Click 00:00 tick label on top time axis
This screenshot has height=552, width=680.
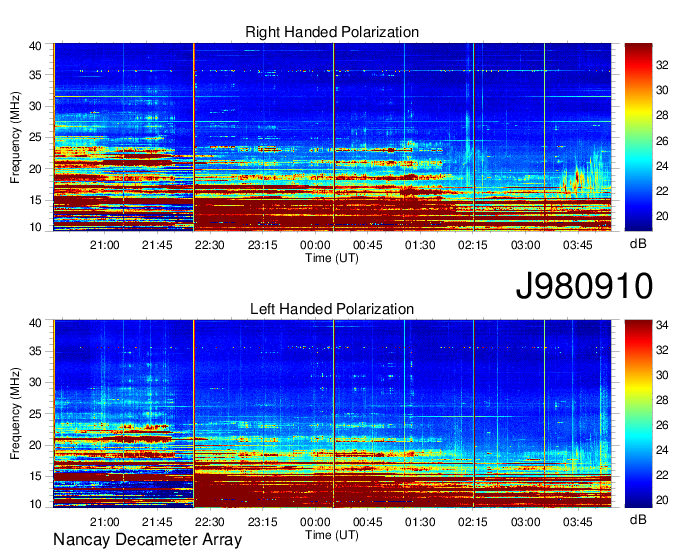tap(315, 245)
